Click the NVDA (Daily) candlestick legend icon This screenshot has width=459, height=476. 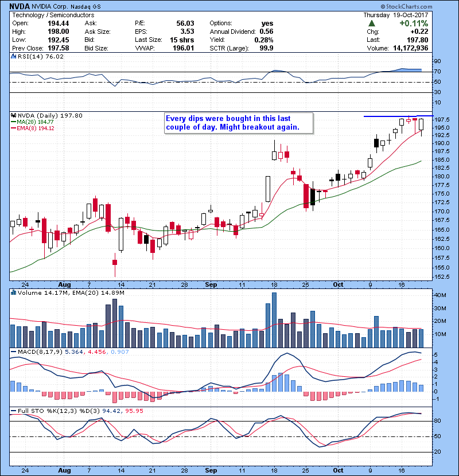[13, 115]
